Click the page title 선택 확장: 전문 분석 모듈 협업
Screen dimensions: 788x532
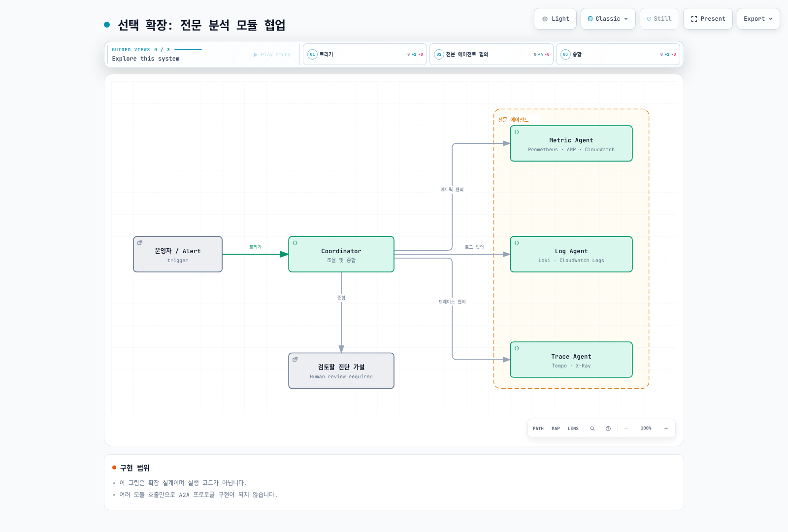click(x=201, y=25)
